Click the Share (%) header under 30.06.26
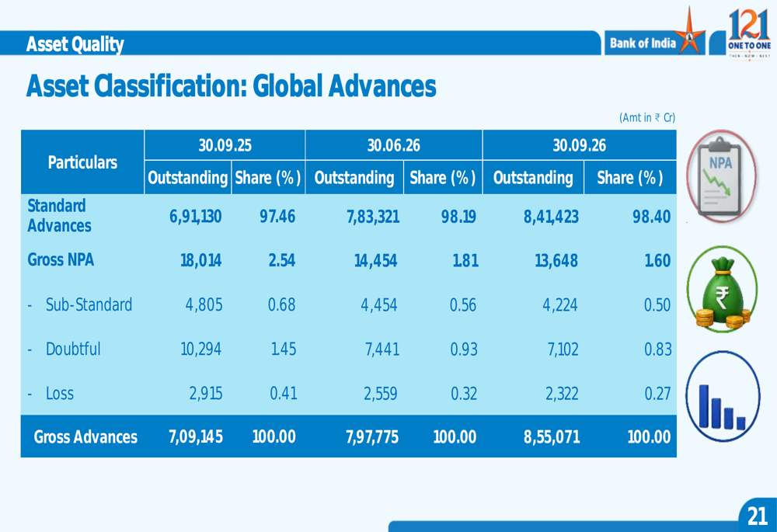This screenshot has width=777, height=532. tap(443, 178)
